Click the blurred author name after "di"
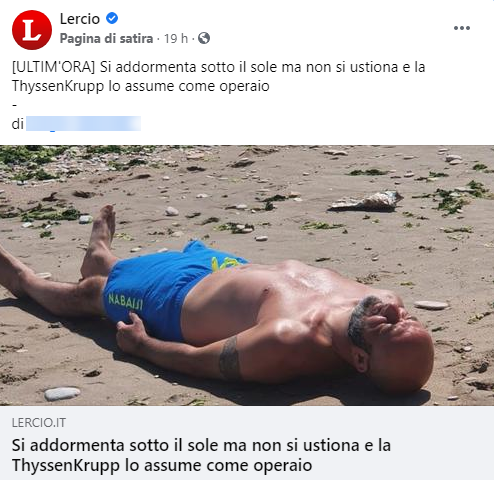494x480 pixels. tap(83, 123)
